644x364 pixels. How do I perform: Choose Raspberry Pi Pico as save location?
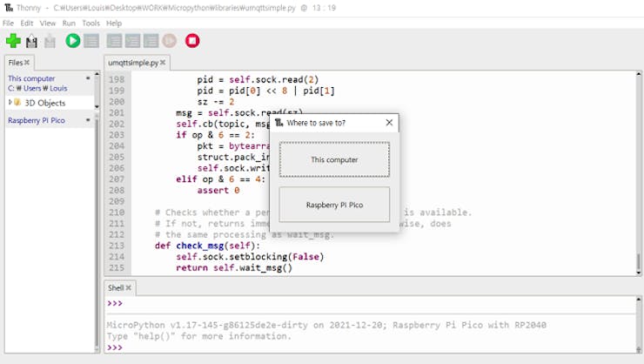[x=334, y=205]
